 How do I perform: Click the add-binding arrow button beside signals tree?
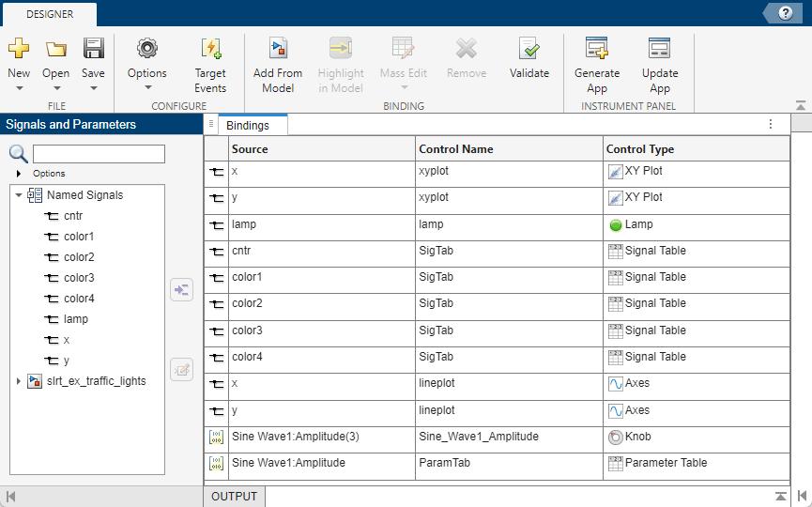tap(181, 289)
